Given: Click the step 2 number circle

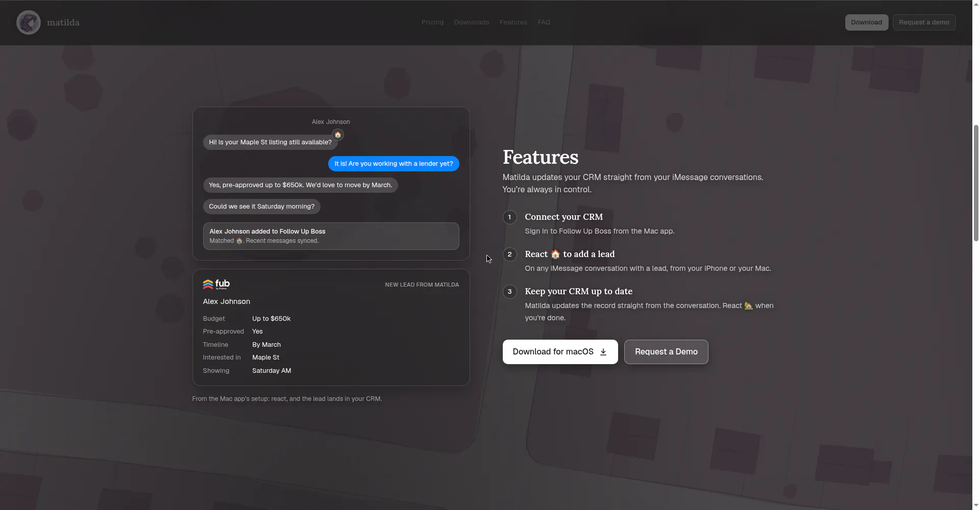Looking at the screenshot, I should pyautogui.click(x=509, y=254).
